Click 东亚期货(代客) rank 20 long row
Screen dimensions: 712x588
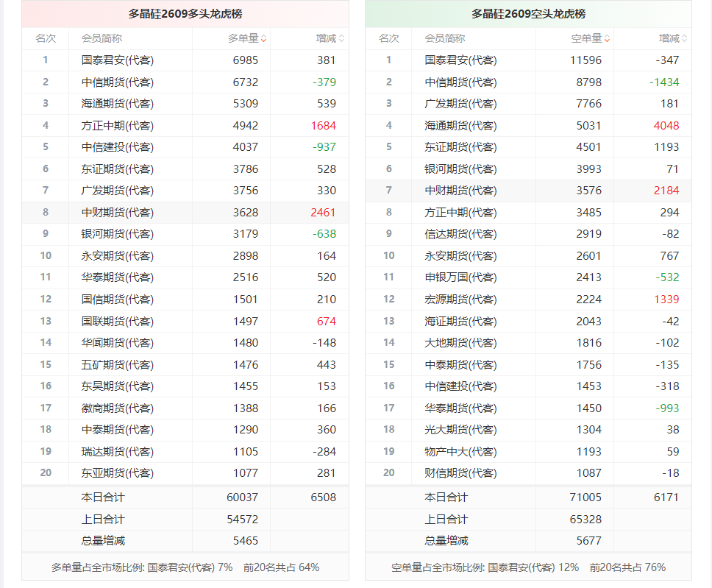tap(185, 473)
